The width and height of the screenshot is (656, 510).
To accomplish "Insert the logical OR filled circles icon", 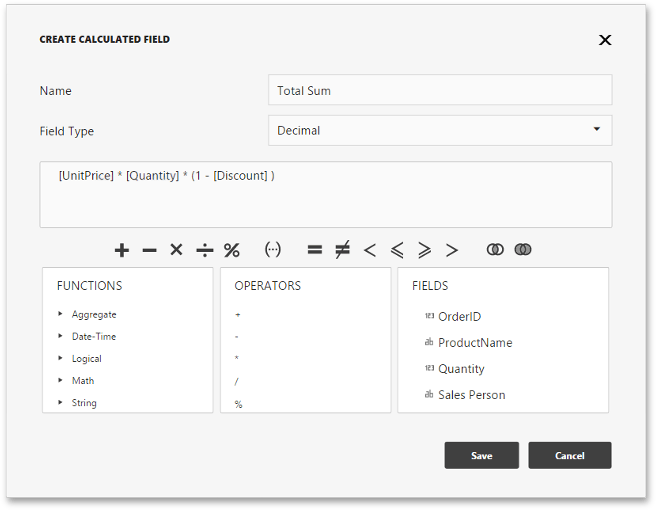I will point(523,250).
